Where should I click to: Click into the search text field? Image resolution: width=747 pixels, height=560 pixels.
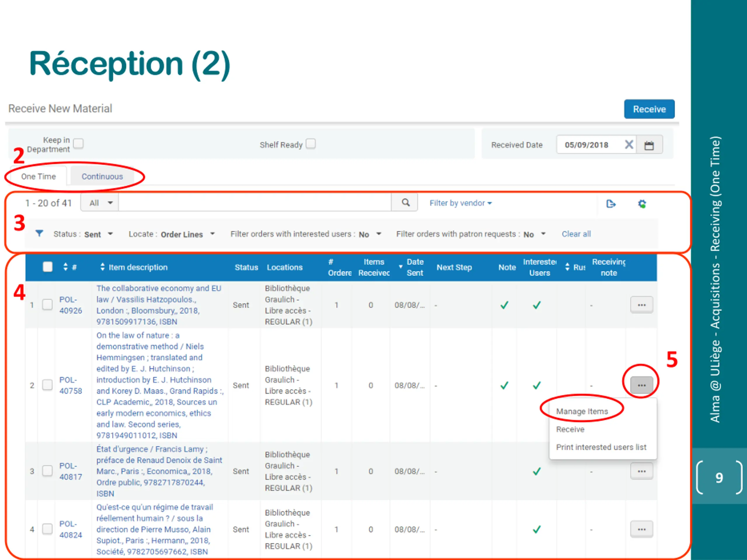tap(255, 203)
